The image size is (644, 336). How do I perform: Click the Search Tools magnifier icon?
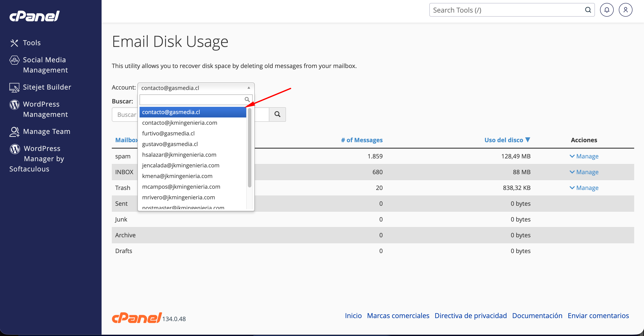pos(588,10)
